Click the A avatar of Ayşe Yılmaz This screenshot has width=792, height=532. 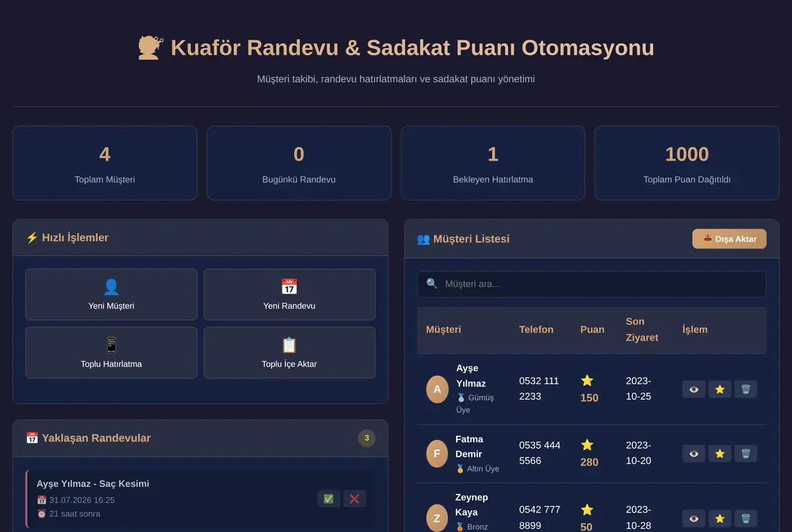[437, 389]
